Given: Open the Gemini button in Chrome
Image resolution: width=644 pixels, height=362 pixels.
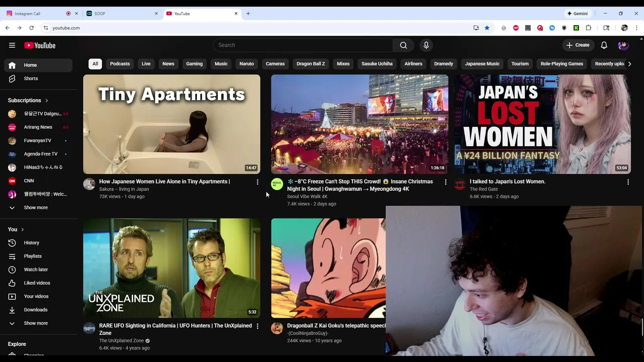Looking at the screenshot, I should coord(578,14).
